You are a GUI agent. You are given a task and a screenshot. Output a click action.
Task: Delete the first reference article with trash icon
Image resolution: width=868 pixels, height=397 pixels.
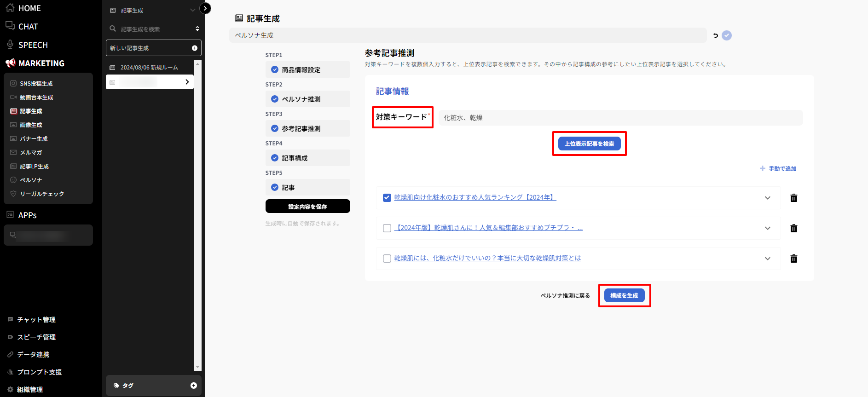click(x=793, y=198)
